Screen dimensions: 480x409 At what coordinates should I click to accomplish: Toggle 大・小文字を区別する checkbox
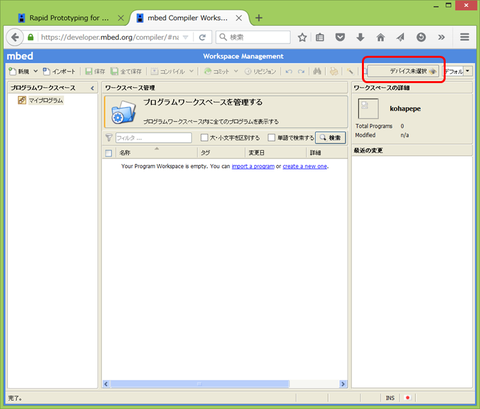(204, 138)
